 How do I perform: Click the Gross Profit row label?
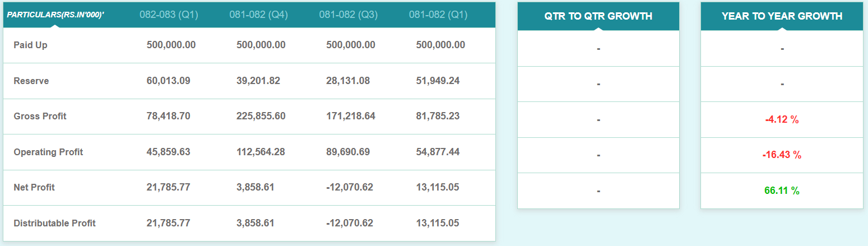[x=40, y=117]
